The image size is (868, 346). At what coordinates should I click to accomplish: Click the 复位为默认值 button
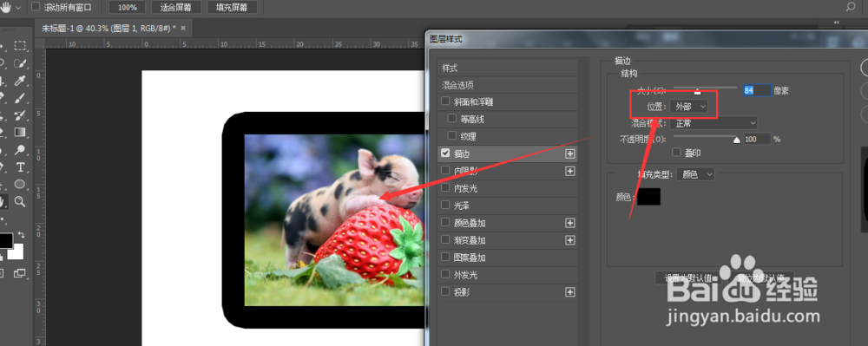[x=760, y=278]
